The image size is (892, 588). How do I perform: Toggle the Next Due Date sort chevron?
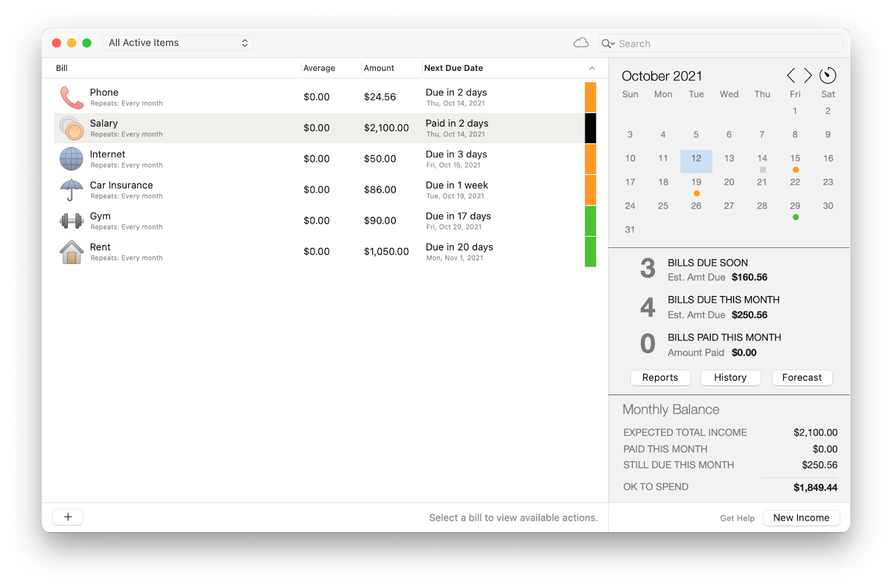(592, 67)
